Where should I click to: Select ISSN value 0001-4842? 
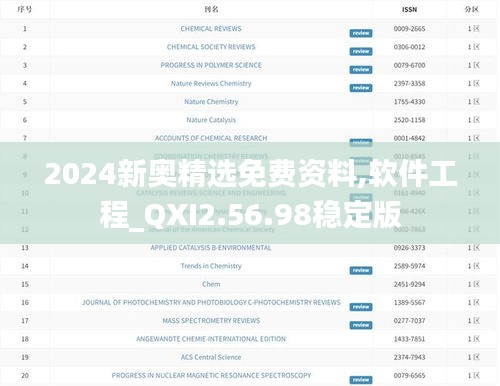pos(409,138)
